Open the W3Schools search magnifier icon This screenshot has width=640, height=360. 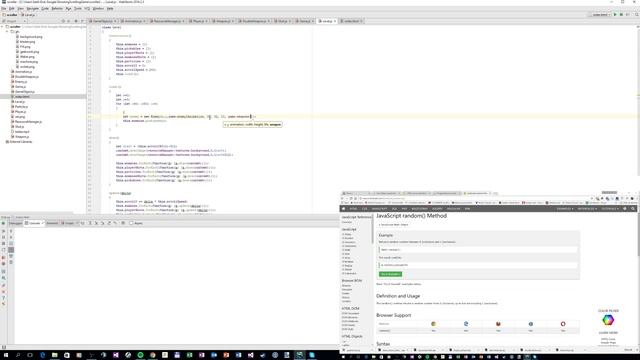[633, 209]
